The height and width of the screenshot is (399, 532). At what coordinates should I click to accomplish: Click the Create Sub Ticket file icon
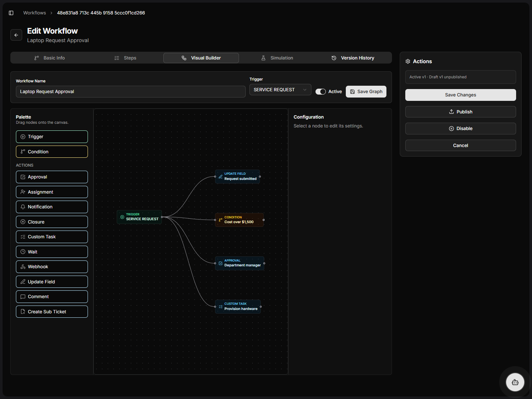coord(23,312)
